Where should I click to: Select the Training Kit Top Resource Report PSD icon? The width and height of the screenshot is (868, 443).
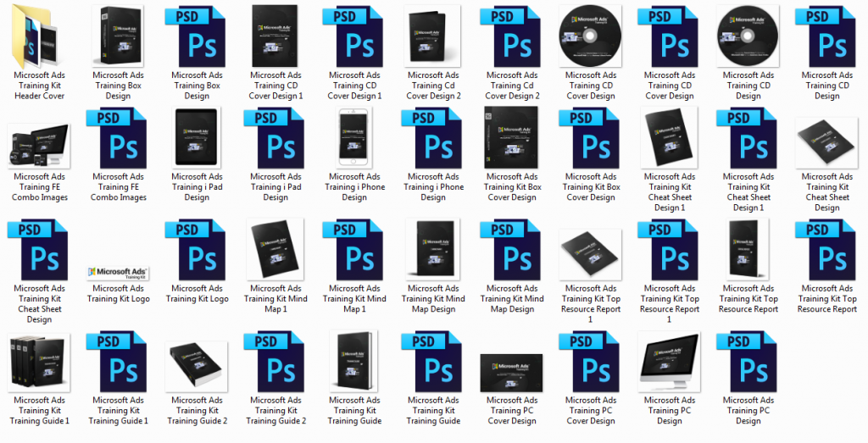coord(826,249)
